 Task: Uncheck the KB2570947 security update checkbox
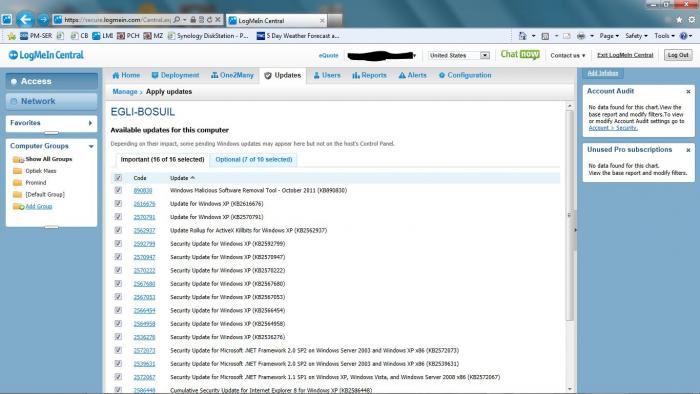(x=118, y=257)
